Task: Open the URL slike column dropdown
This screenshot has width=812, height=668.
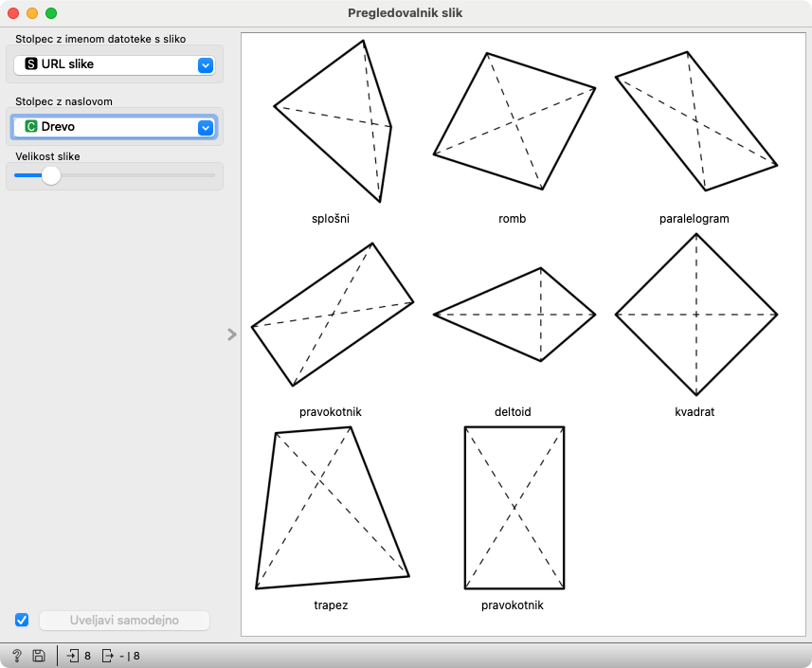Action: click(x=115, y=64)
